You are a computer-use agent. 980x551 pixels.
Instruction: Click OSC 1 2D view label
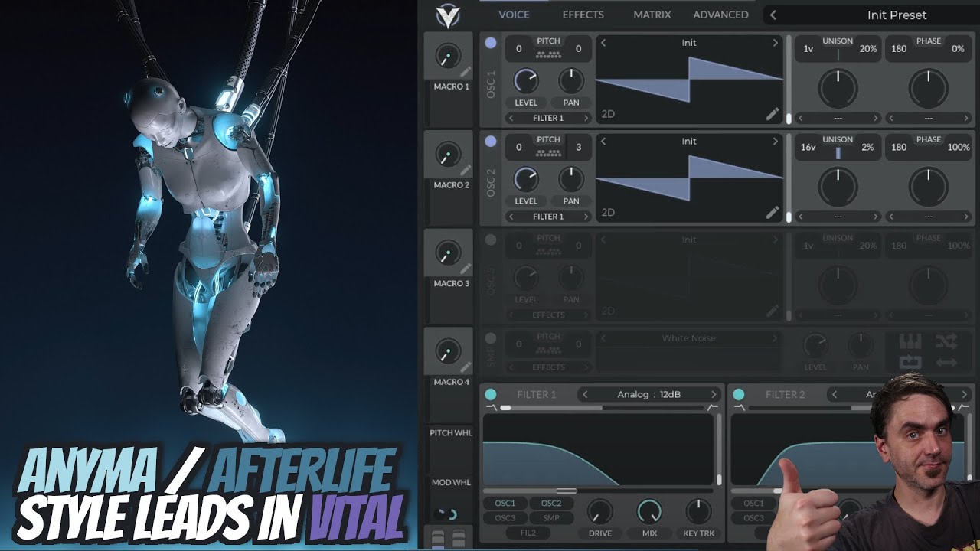608,114
